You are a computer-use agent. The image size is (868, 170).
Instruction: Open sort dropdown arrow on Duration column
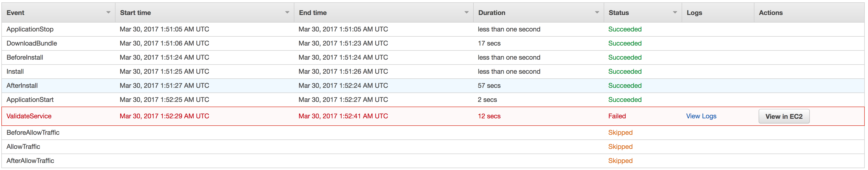[x=597, y=12]
